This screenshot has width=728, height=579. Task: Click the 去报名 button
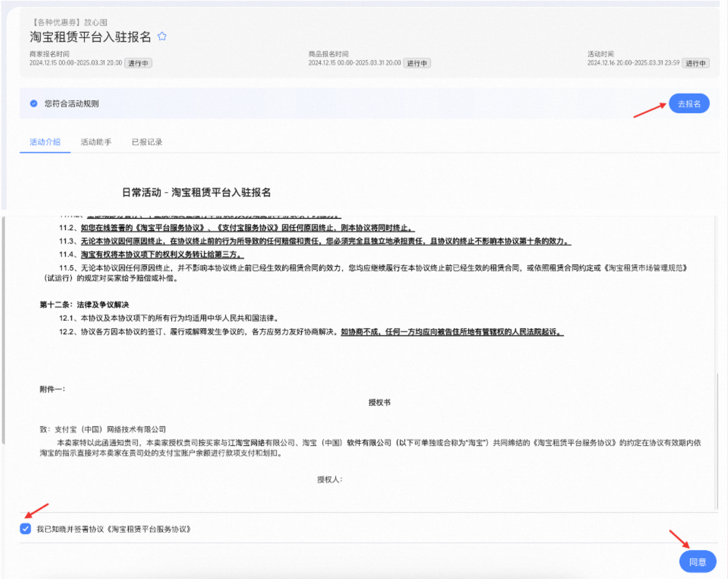point(689,104)
